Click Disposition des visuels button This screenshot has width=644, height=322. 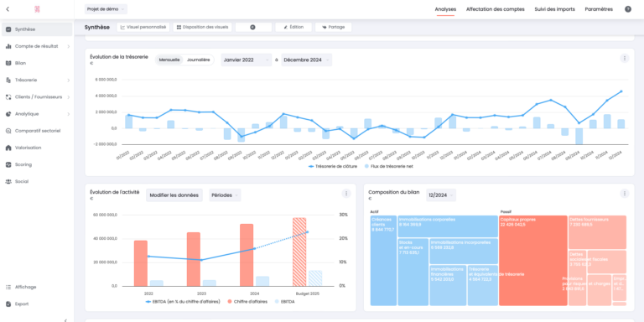(202, 27)
